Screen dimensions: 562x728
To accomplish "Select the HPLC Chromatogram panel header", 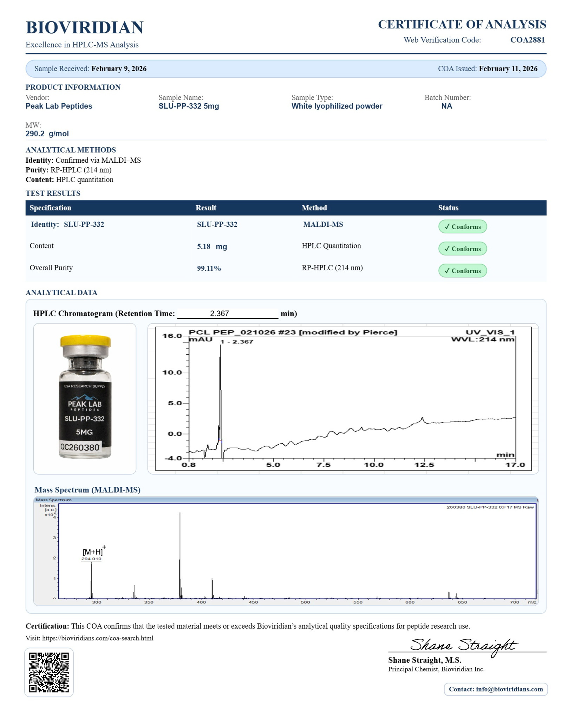I will tap(103, 312).
